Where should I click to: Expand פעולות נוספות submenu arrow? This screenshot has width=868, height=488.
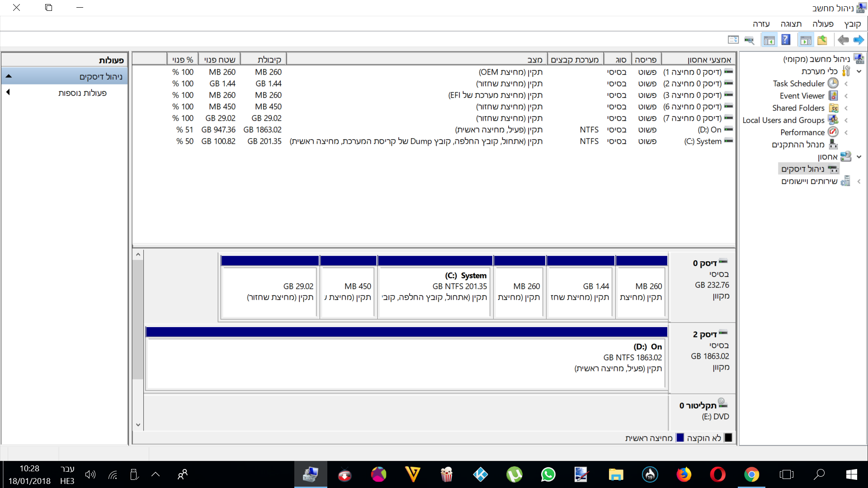8,93
